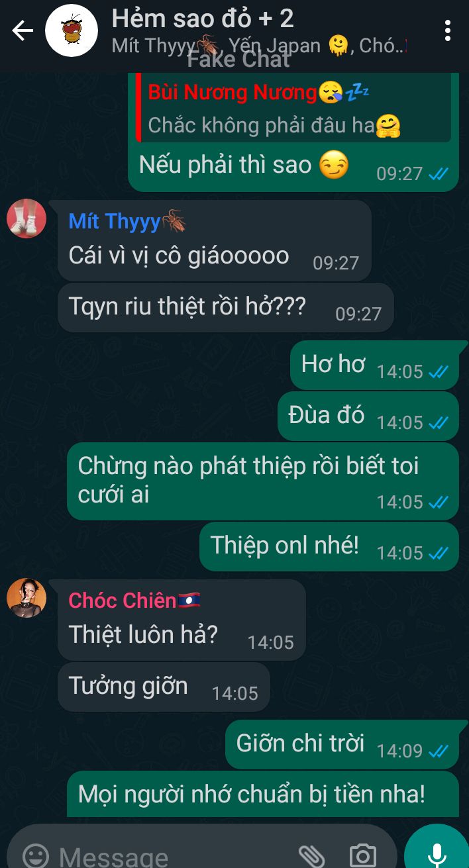Tap the back arrow icon
The image size is (469, 868).
pyautogui.click(x=23, y=30)
